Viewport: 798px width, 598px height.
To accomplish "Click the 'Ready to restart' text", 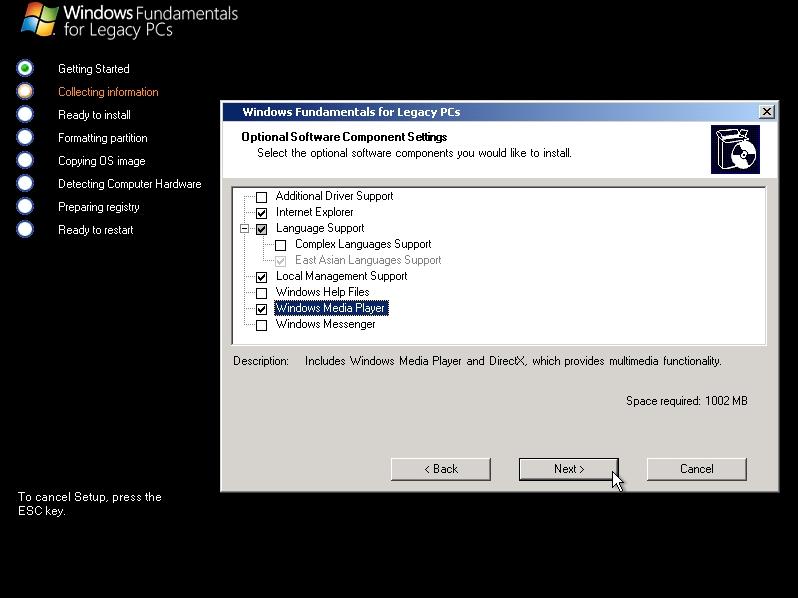I will click(x=96, y=230).
